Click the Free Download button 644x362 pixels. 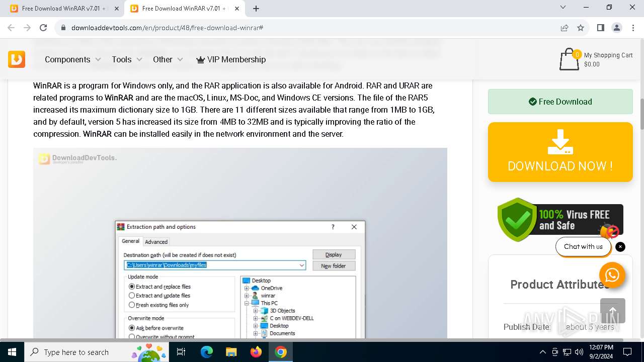[560, 102]
